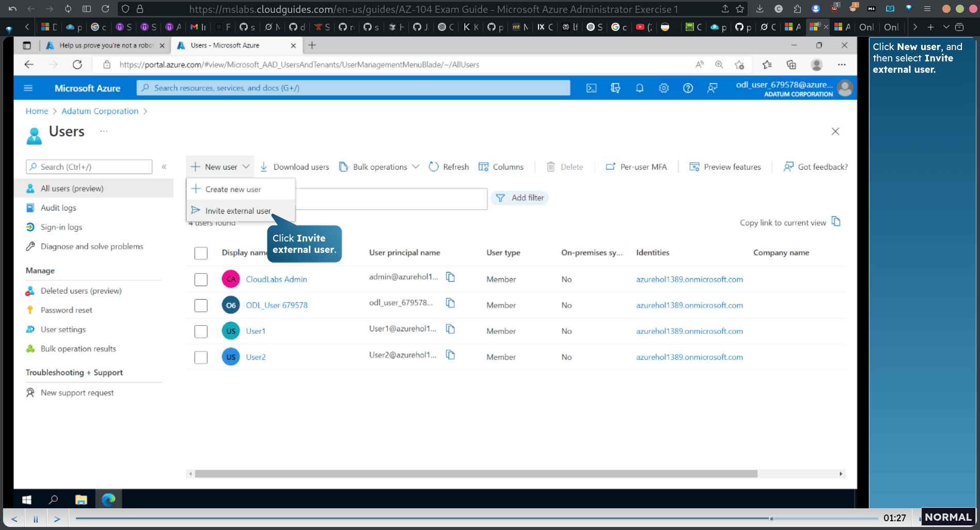Go to previous guide step
Screen dimensions: 980x530
[14, 519]
